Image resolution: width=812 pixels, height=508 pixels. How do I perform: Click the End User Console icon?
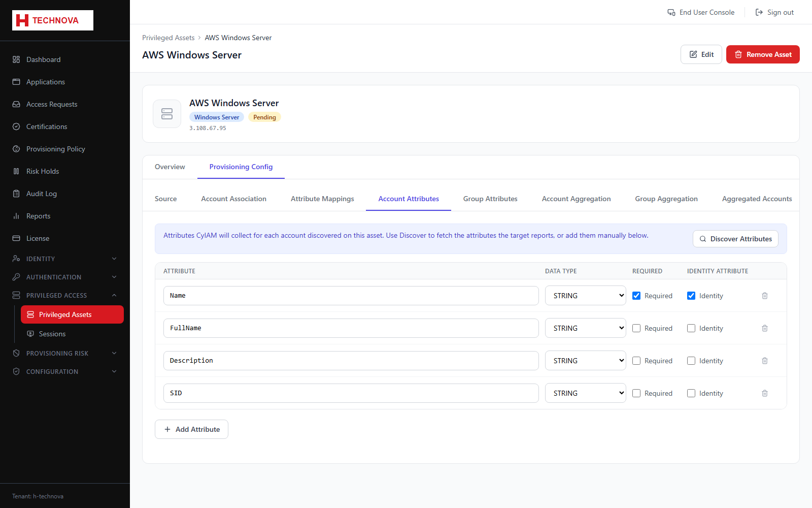point(671,12)
